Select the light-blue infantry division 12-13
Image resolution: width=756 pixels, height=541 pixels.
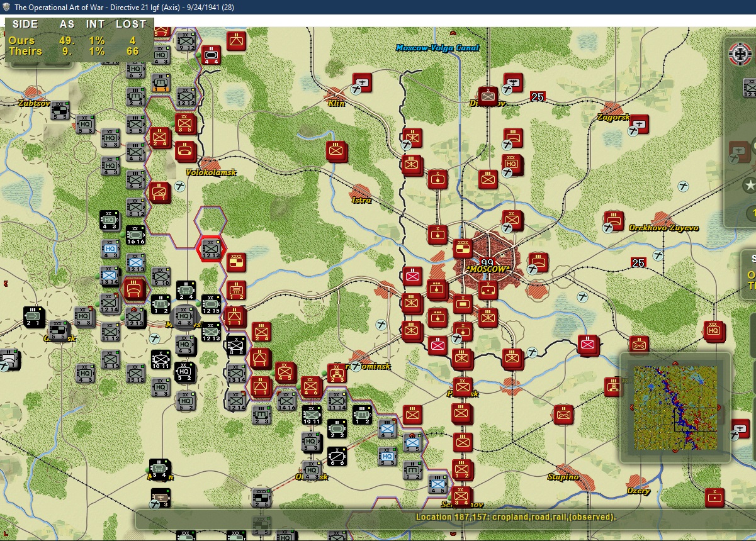coord(135,263)
